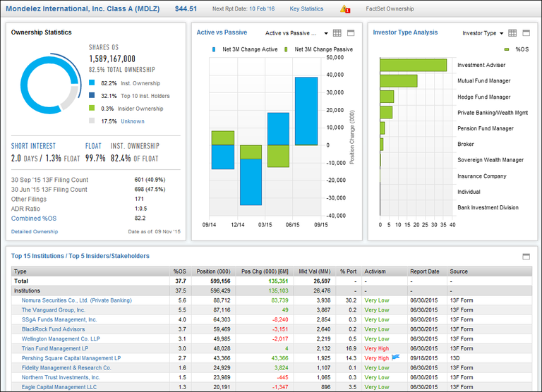Open the Combined %OS link
The image size is (542, 392).
34,219
